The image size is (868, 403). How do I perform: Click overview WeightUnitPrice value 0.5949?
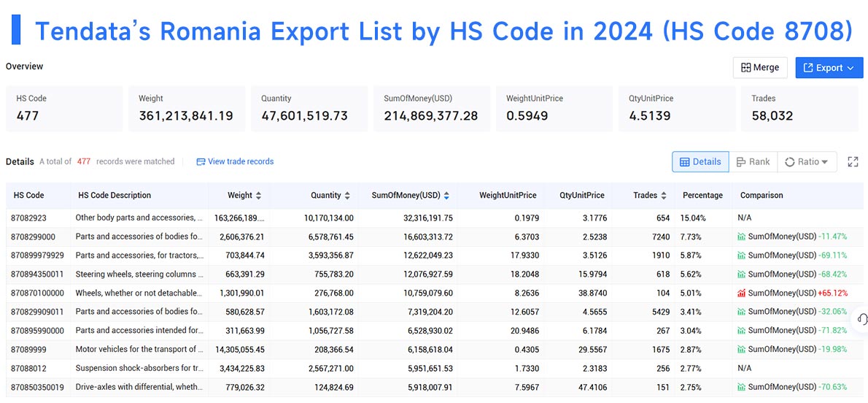click(527, 116)
